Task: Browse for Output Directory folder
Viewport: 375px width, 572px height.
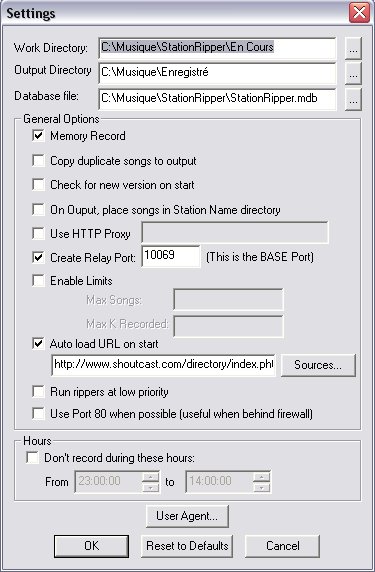Action: point(353,73)
